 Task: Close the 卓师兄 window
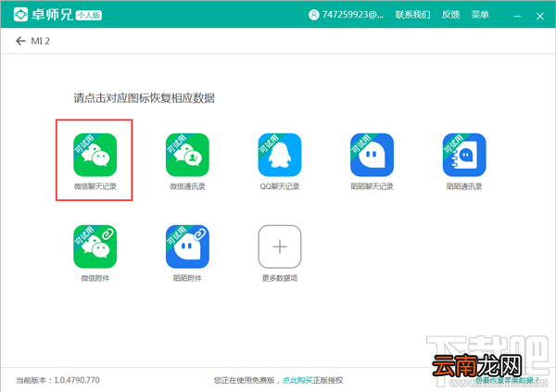pyautogui.click(x=539, y=16)
